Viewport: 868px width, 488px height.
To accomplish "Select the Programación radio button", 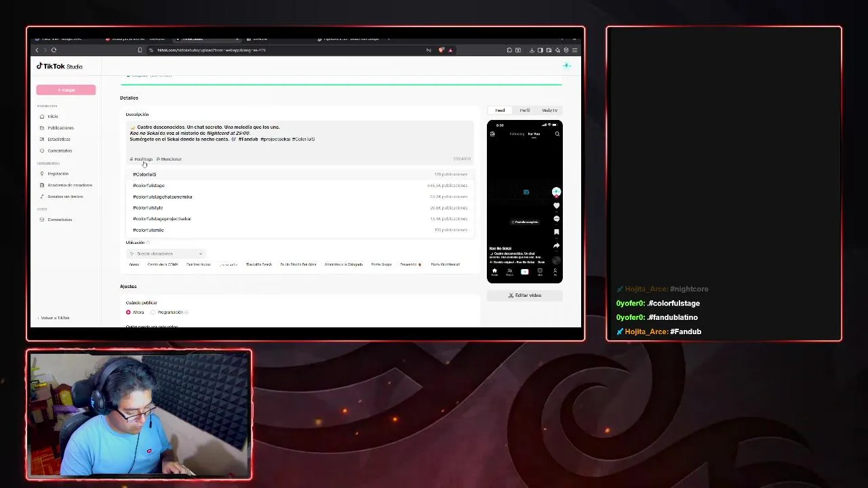I will (153, 312).
